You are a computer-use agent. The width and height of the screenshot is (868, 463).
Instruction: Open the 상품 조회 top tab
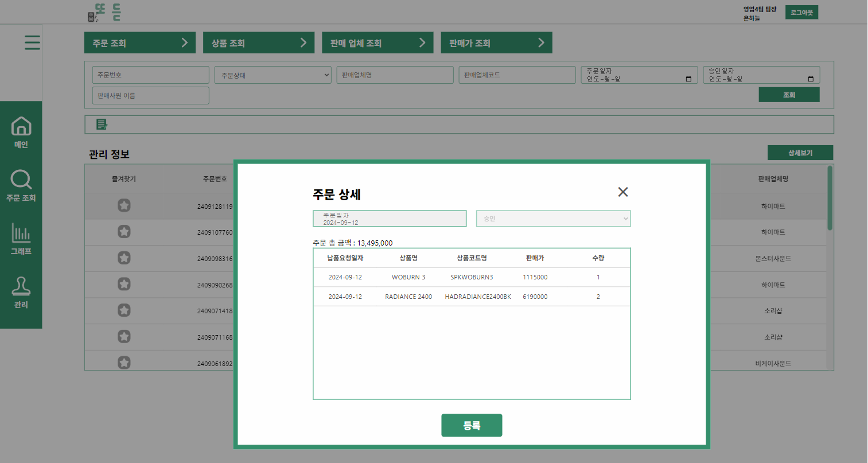[259, 43]
